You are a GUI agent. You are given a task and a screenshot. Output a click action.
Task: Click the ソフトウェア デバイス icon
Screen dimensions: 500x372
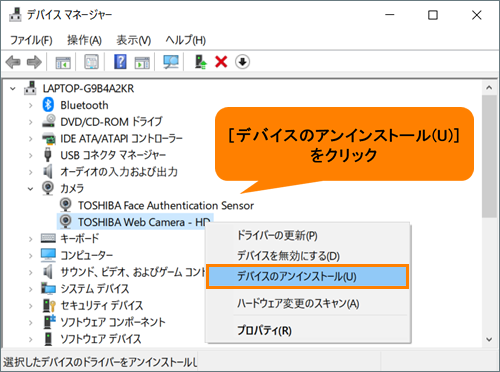(49, 339)
